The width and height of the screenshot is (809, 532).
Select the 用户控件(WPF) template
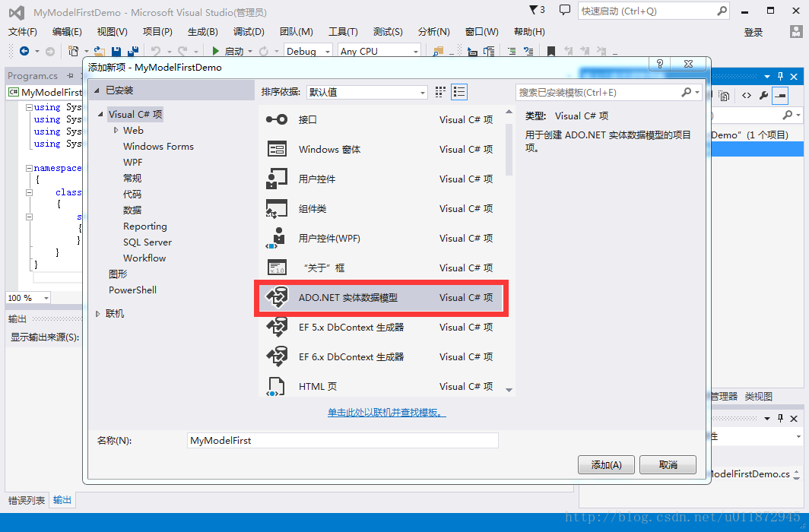point(381,238)
